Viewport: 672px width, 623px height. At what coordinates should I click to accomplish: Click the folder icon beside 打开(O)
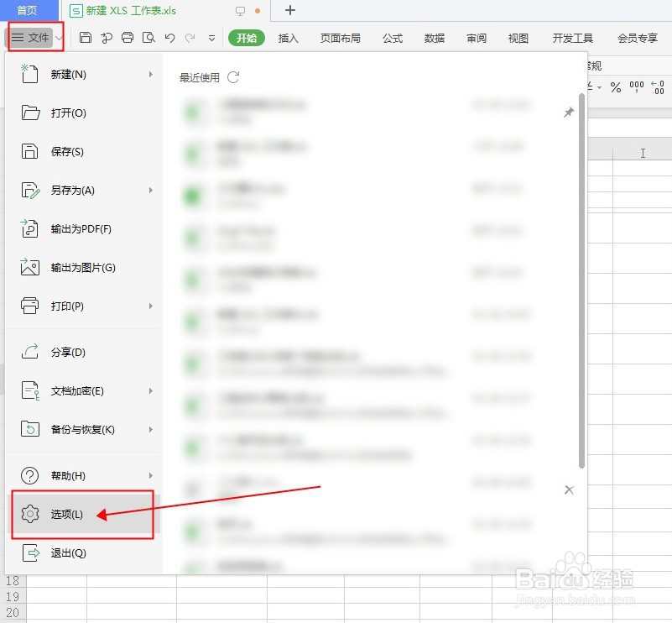pyautogui.click(x=30, y=113)
